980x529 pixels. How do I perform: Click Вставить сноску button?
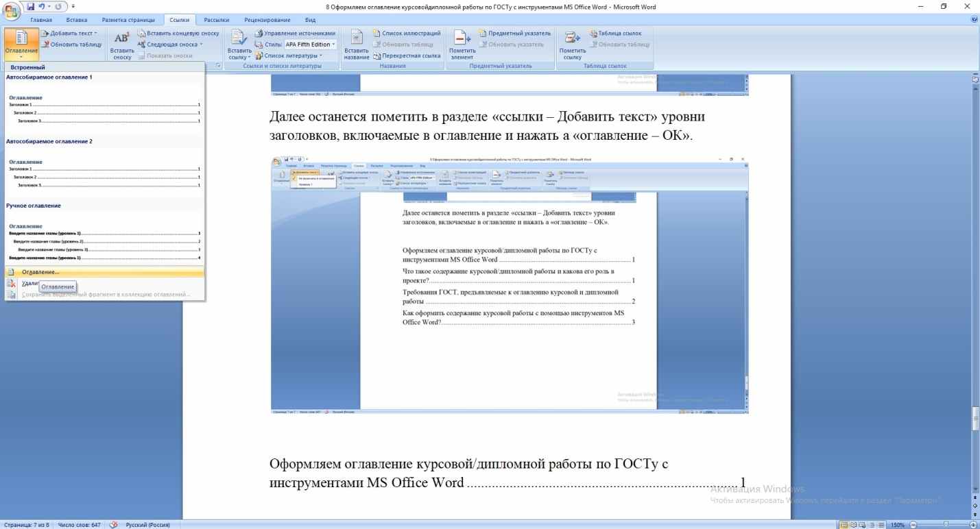click(122, 44)
